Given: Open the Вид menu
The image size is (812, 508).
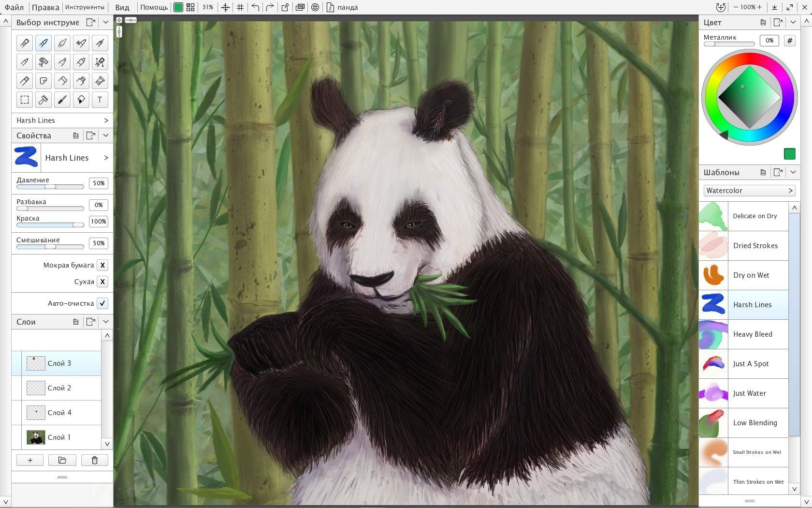Looking at the screenshot, I should 122,7.
